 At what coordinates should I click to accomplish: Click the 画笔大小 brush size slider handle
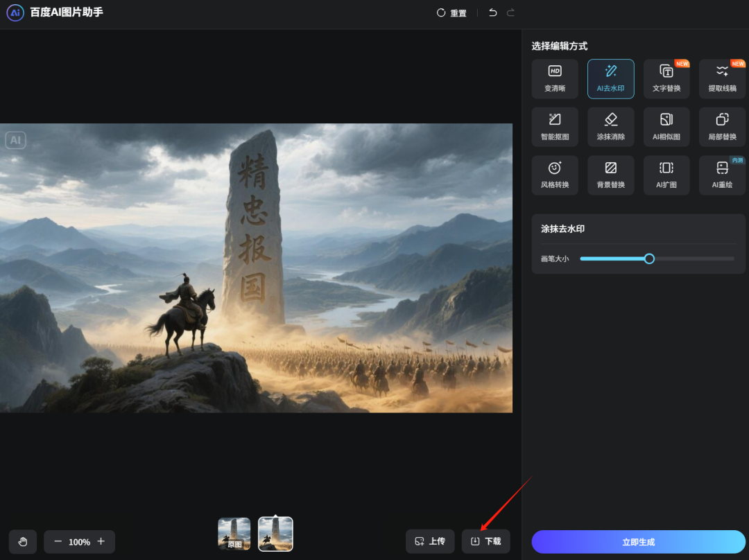[649, 259]
